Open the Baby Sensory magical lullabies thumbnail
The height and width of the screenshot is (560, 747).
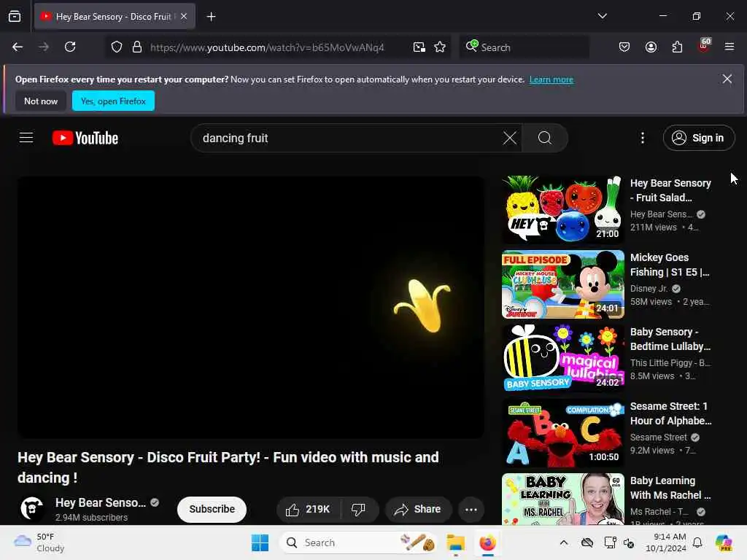pos(563,359)
